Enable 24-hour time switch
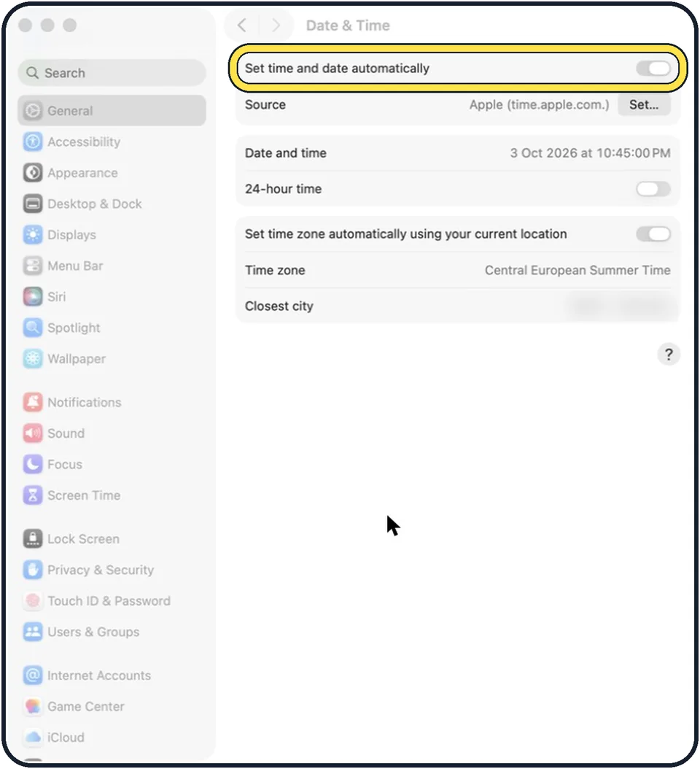Image resolution: width=700 pixels, height=769 pixels. pyautogui.click(x=653, y=189)
